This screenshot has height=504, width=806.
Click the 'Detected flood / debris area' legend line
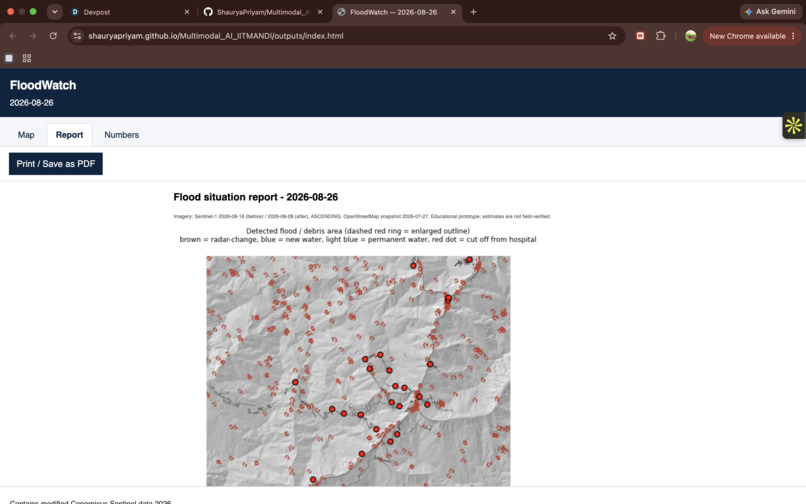click(358, 231)
